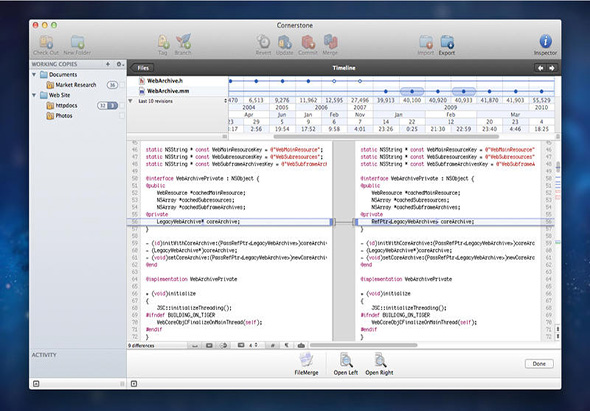Select the WebArchive.mm row
This screenshot has width=590, height=411.
click(177, 91)
